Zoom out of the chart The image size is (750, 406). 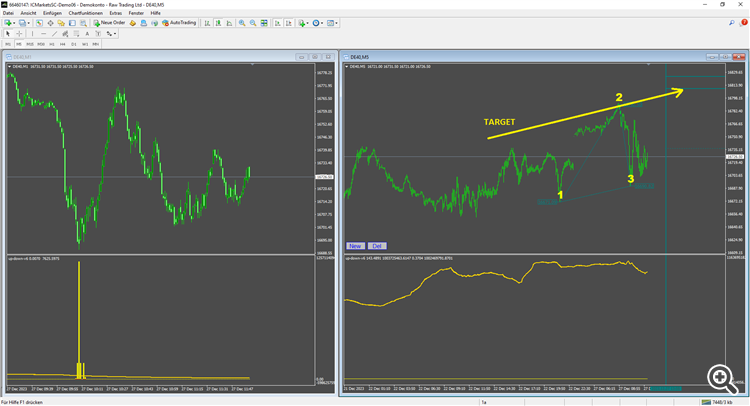(253, 23)
